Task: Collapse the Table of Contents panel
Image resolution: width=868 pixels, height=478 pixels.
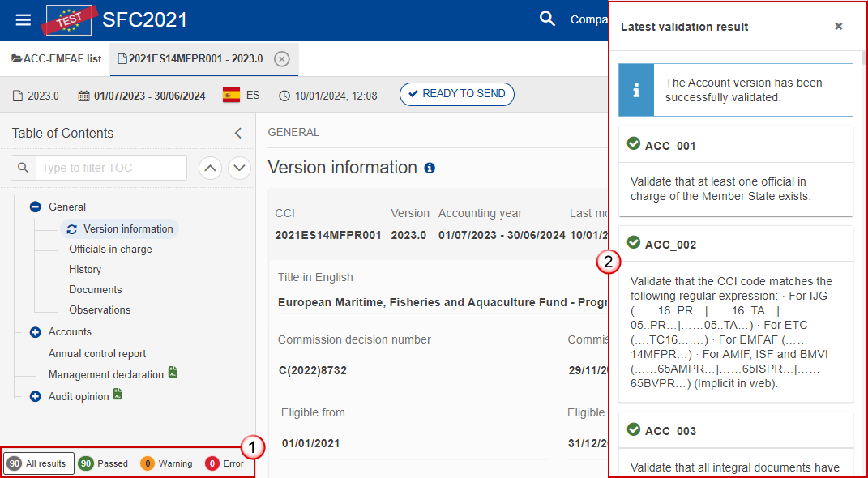Action: (x=238, y=134)
